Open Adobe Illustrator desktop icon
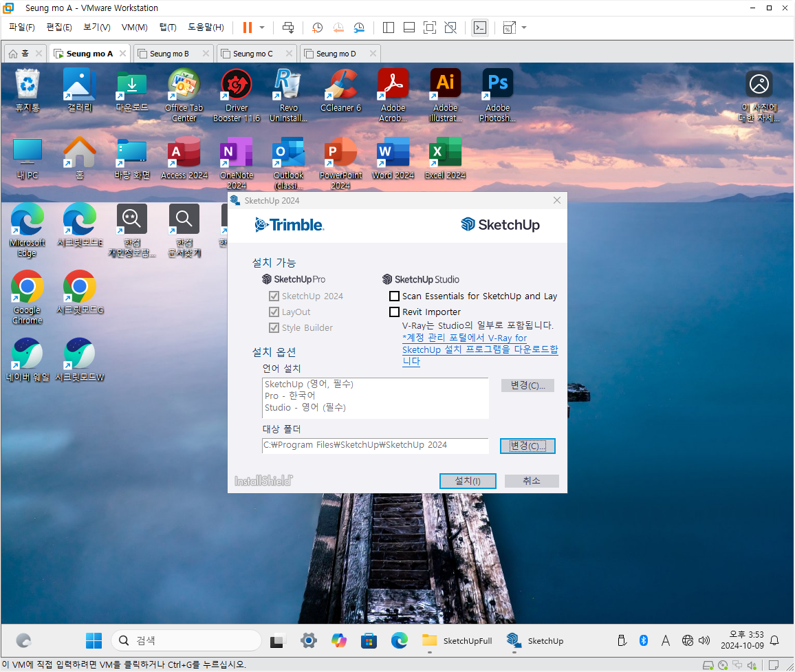The width and height of the screenshot is (795, 672). [x=445, y=96]
